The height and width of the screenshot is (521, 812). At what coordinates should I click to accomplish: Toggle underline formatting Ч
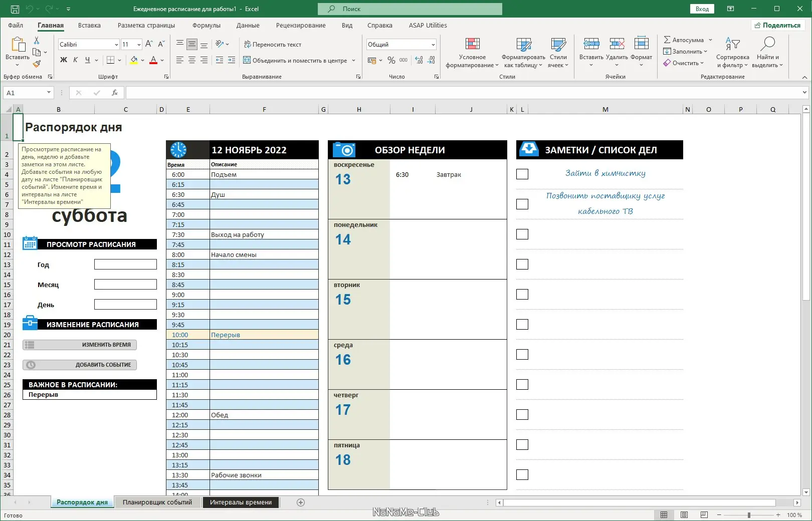(x=88, y=60)
